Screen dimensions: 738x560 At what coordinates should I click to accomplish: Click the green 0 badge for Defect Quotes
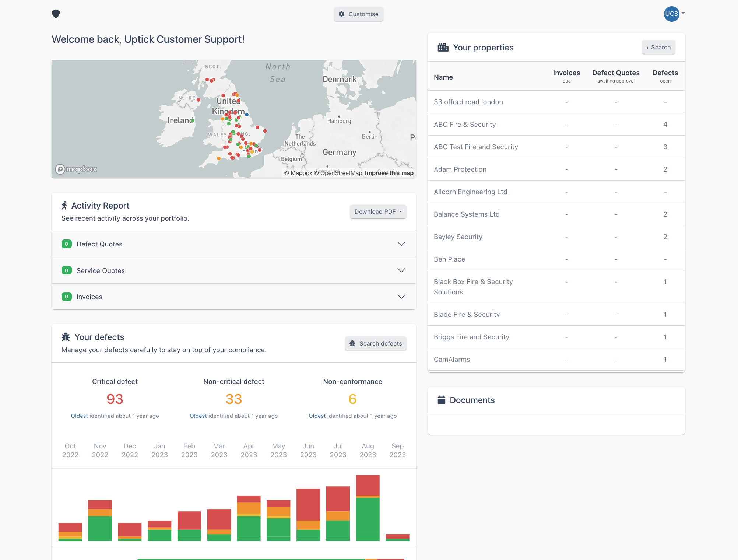[66, 244]
